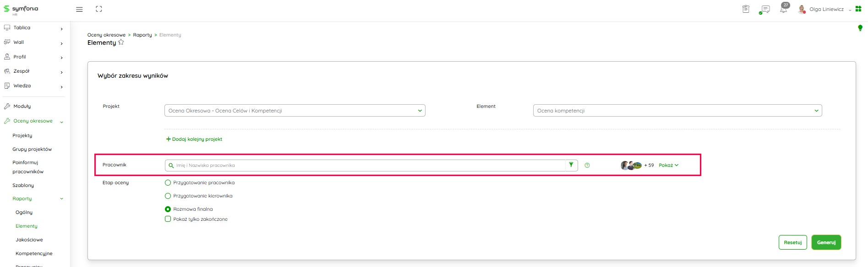
Task: Click the hamburger menu icon
Action: (79, 9)
